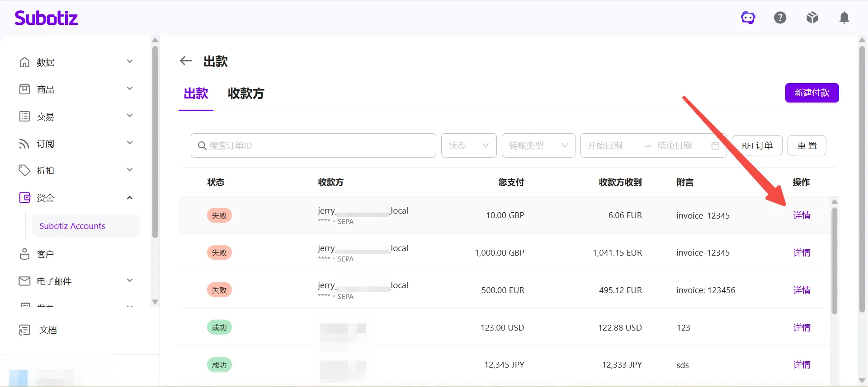Expand the 数据 menu chevron

point(130,61)
